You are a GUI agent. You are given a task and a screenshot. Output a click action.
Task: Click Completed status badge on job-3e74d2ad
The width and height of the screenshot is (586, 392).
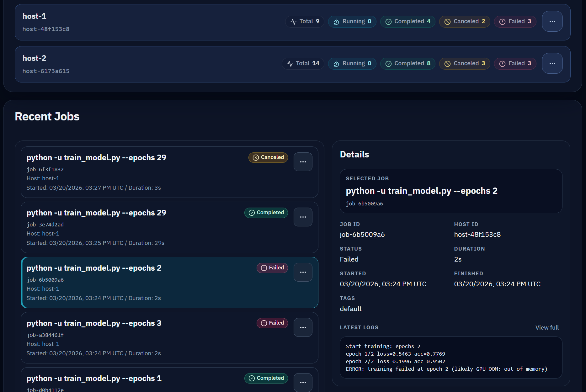[266, 213]
